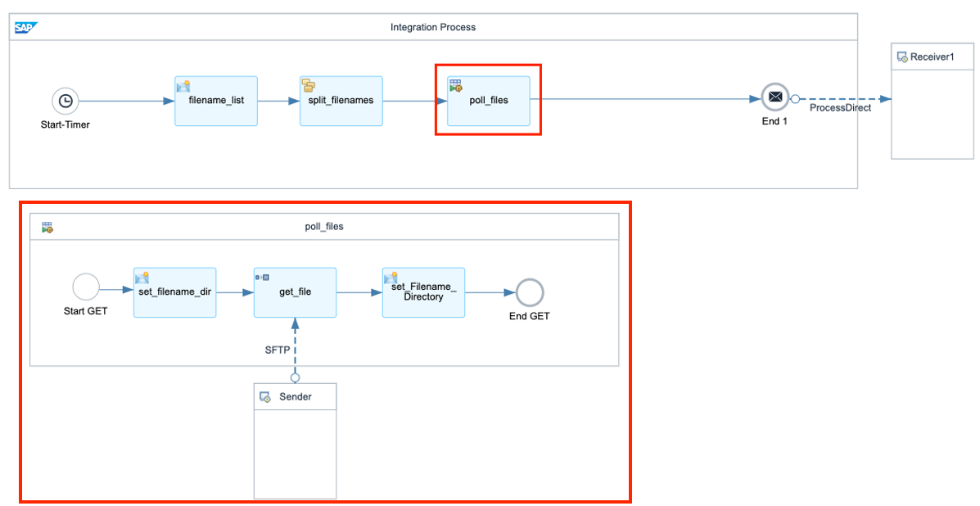Click the End GET label

pos(530,316)
